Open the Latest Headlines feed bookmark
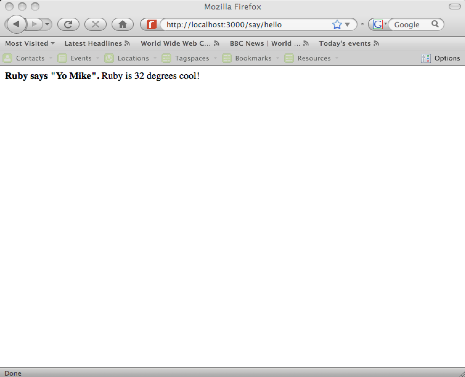The image size is (465, 377). [x=97, y=44]
